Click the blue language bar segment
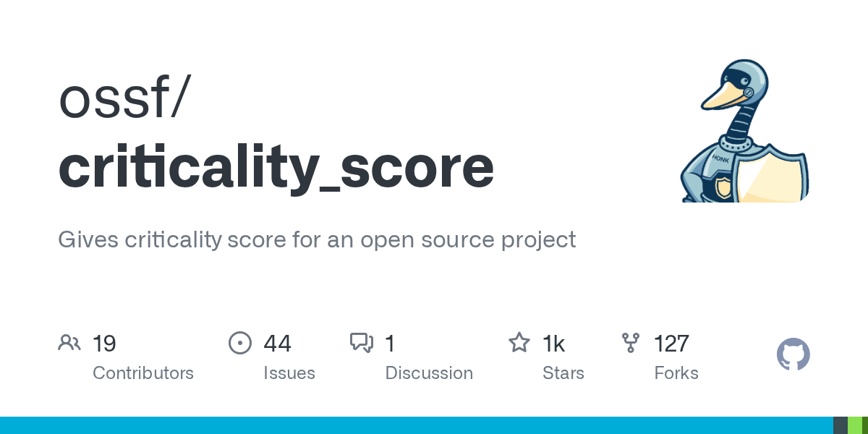This screenshot has width=868, height=434. (416, 425)
